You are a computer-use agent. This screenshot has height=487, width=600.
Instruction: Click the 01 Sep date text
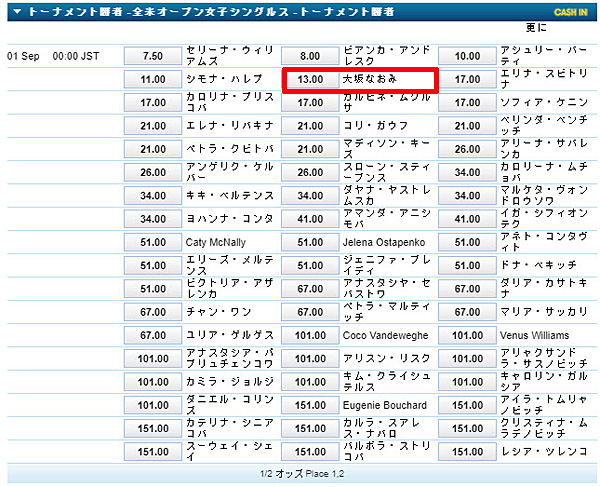click(x=23, y=56)
